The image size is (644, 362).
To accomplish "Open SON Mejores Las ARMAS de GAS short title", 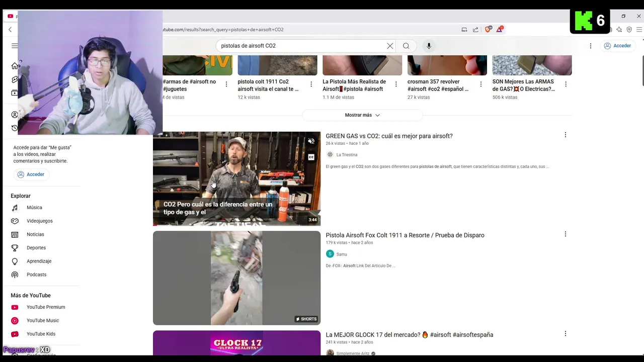I will click(x=523, y=85).
